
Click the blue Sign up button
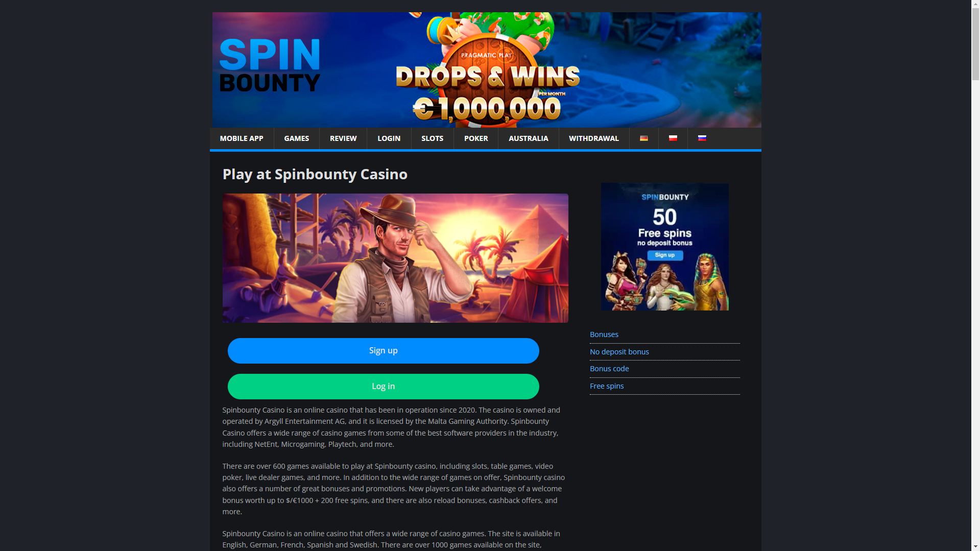[x=384, y=351]
